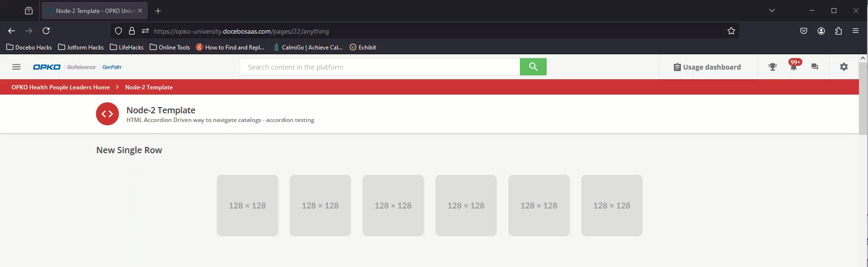
Task: Open the admin settings gear
Action: coord(844,67)
